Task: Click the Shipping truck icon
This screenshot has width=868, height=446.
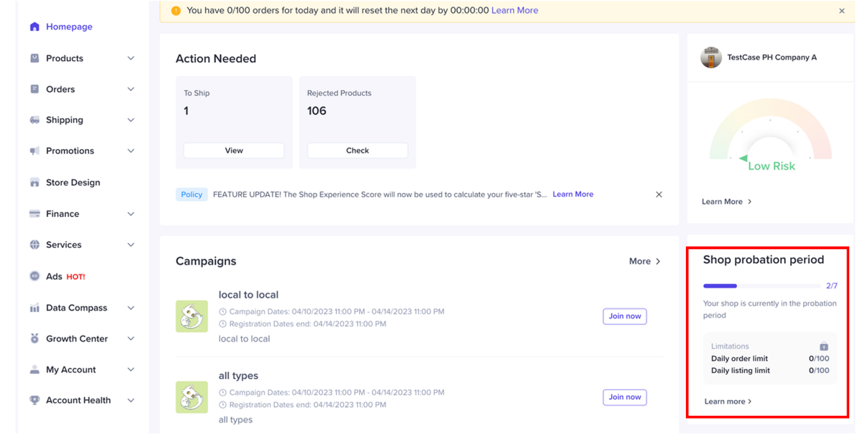Action: click(35, 120)
